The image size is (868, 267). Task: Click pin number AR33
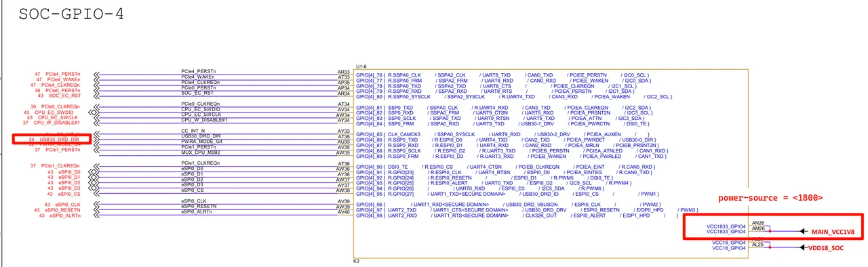tap(344, 72)
